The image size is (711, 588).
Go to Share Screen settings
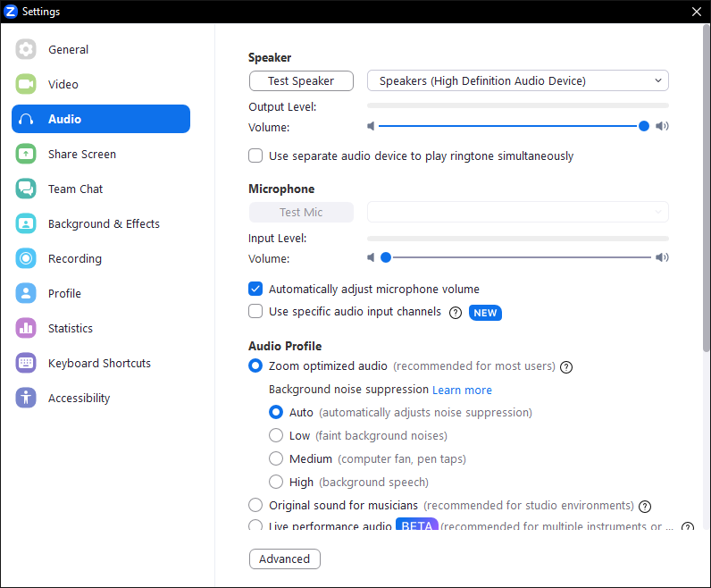101,154
